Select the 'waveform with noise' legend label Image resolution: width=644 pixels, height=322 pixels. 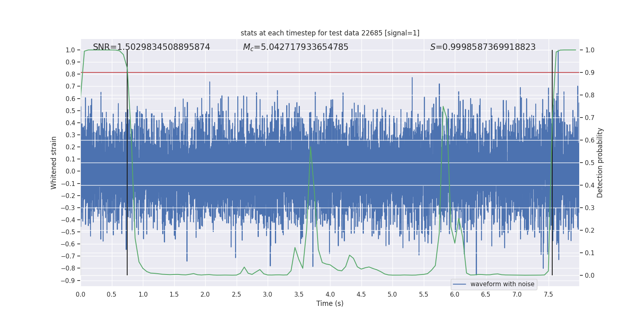click(x=502, y=284)
